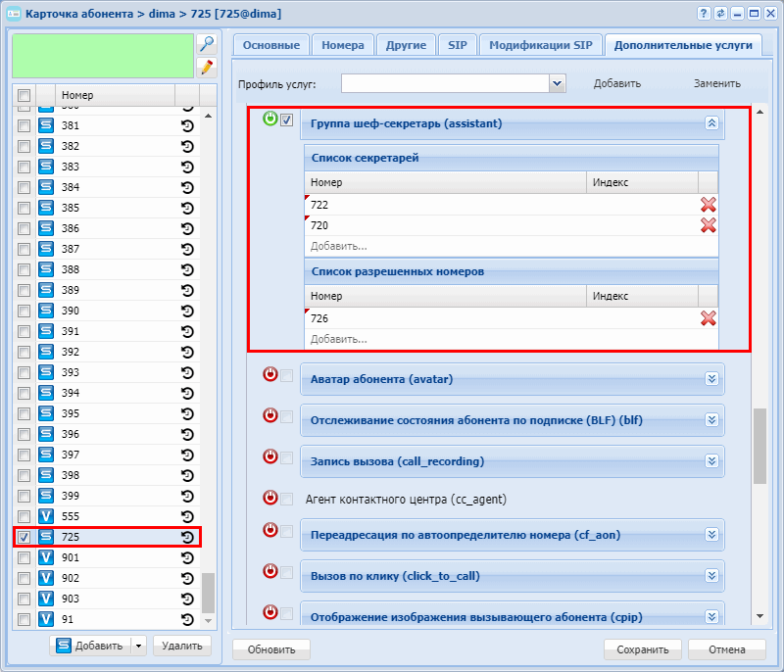Open the SIP tab
The image size is (784, 672).
point(458,45)
